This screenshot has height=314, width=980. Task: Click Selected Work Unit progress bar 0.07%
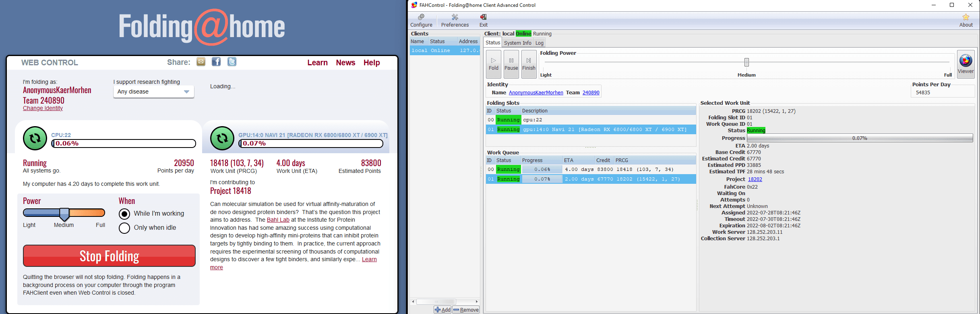860,138
